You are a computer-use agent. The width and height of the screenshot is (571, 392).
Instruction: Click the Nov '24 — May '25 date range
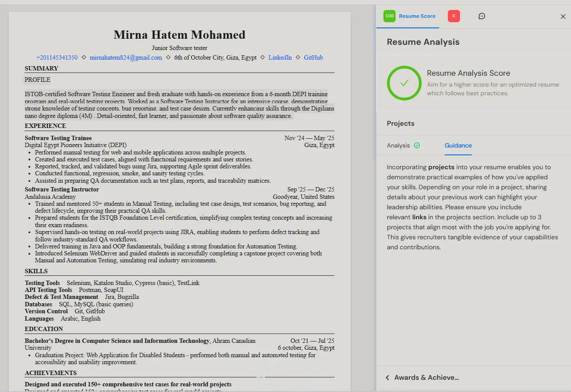[x=309, y=138]
